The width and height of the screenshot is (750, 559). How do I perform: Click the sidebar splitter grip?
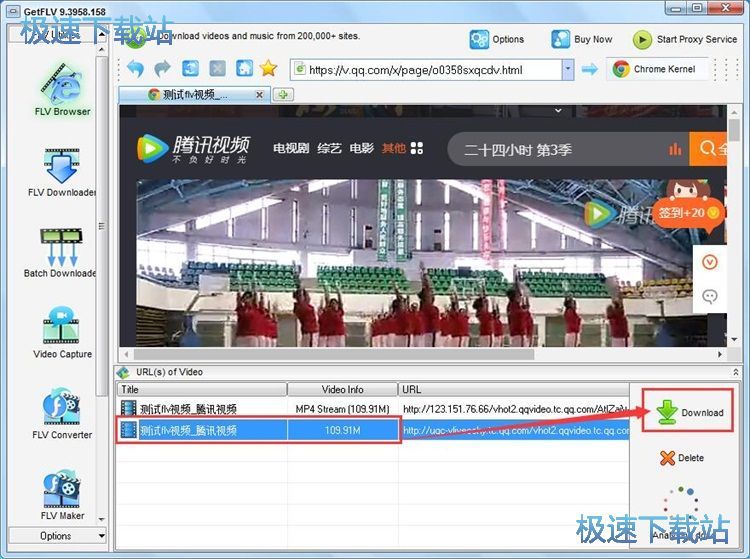tap(101, 226)
